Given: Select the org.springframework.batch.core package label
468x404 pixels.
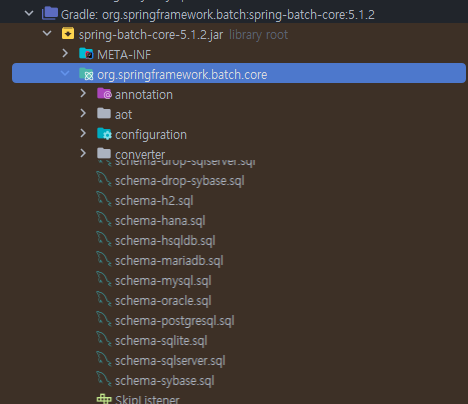Looking at the screenshot, I should pyautogui.click(x=182, y=75).
